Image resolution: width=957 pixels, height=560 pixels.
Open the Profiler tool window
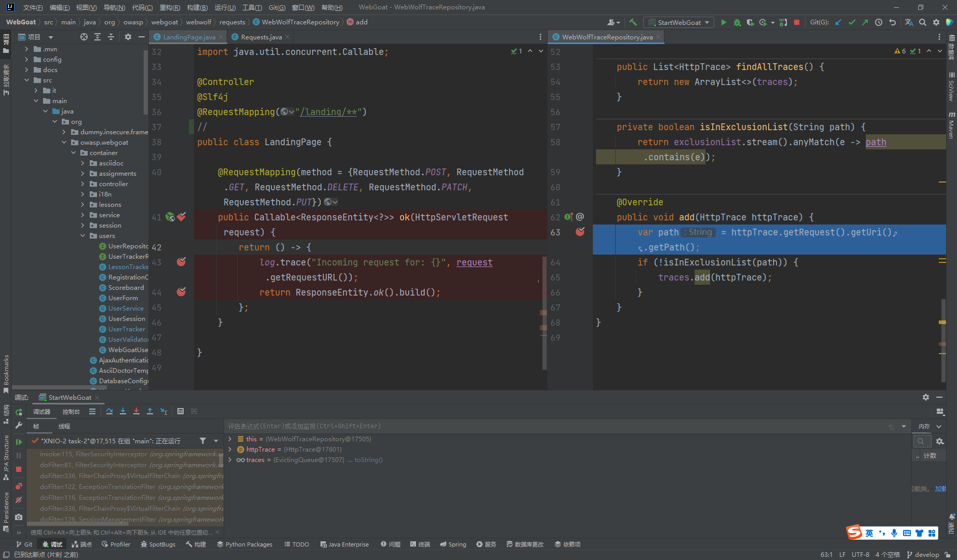coord(115,544)
